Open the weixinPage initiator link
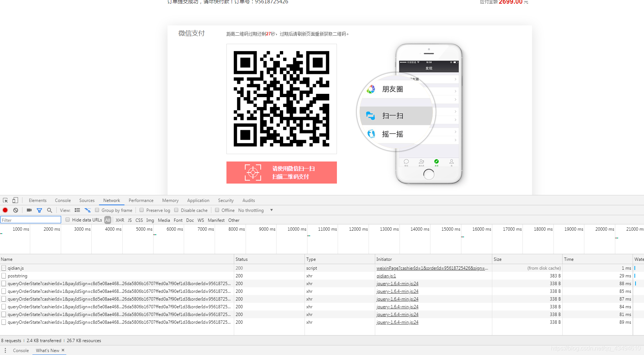This screenshot has height=355, width=644. pos(432,268)
